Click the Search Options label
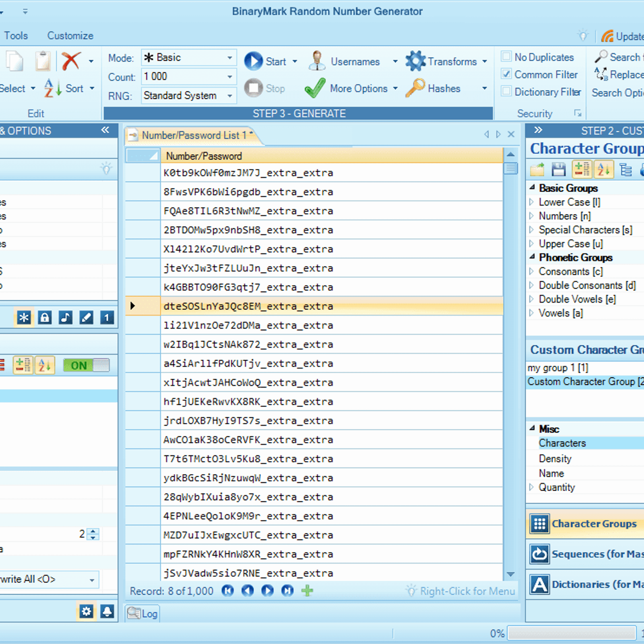Screen dimensions: 644x644 tap(618, 93)
